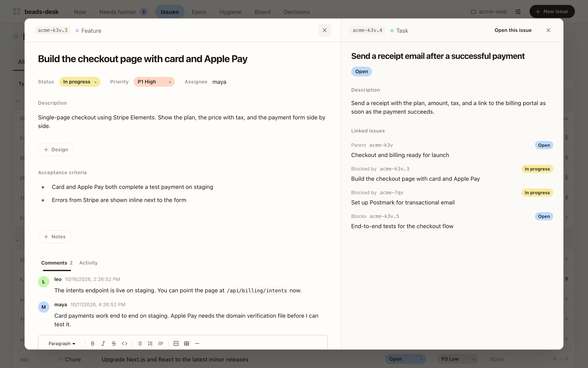Switch to the Activity tab
Screen dimensions: 588x368
pos(88,263)
